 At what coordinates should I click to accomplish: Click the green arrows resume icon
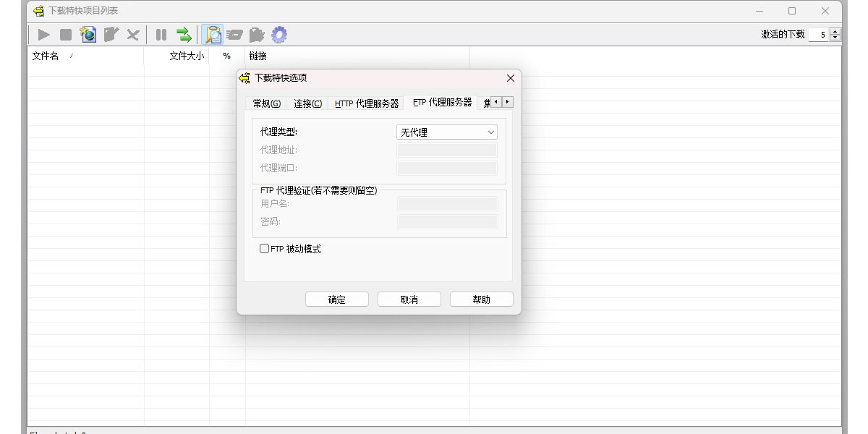pos(184,34)
